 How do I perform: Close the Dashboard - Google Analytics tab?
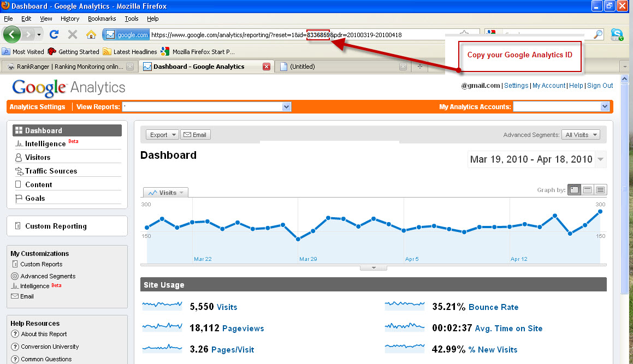tap(267, 67)
